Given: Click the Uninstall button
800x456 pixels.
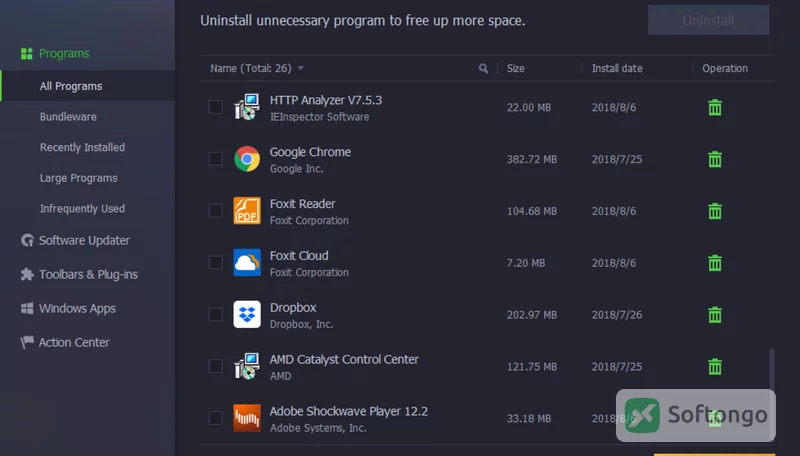Looking at the screenshot, I should [708, 20].
